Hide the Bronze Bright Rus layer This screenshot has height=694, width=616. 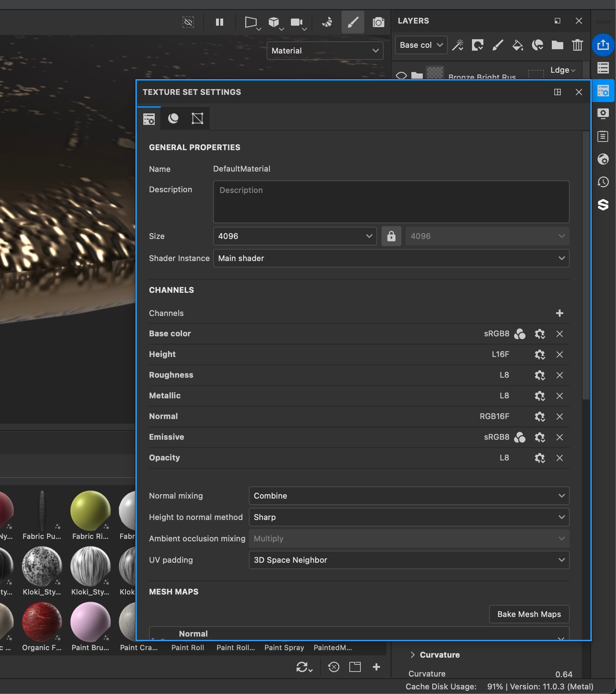pyautogui.click(x=402, y=76)
